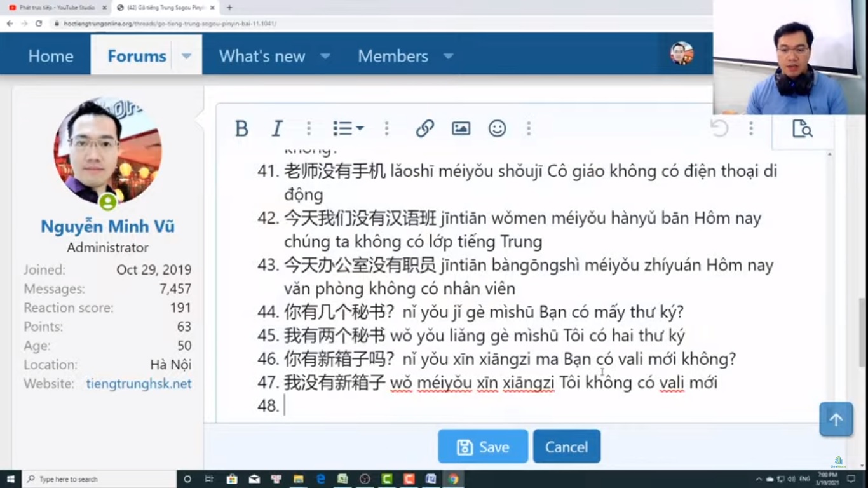Click the preview icon in the editor toolbar

[802, 128]
